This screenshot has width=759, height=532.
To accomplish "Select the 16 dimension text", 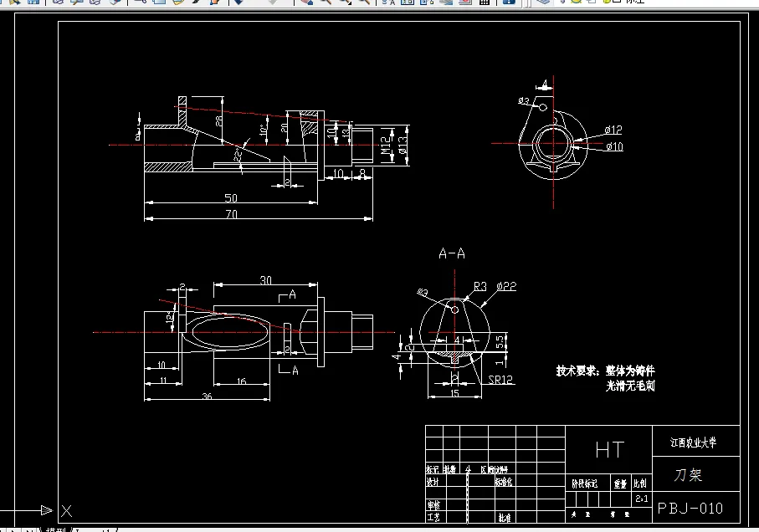I will point(241,381).
